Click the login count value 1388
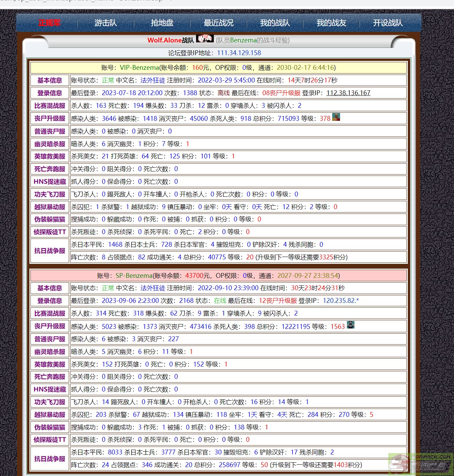The image size is (454, 476). 190,93
